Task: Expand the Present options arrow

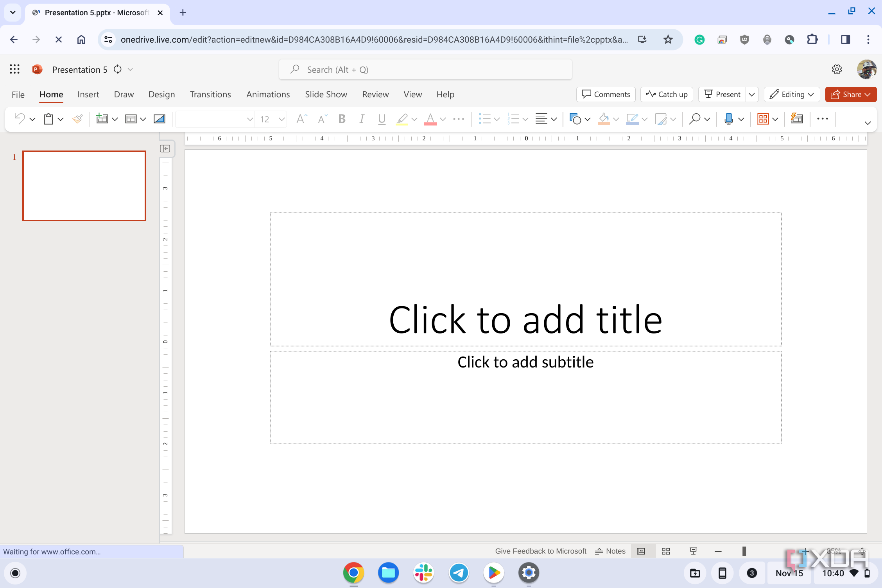Action: (751, 94)
